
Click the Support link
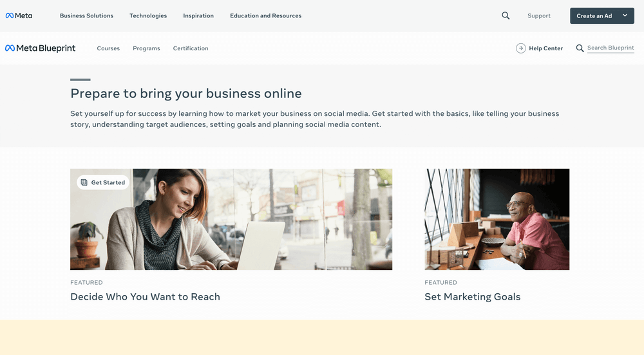click(539, 15)
